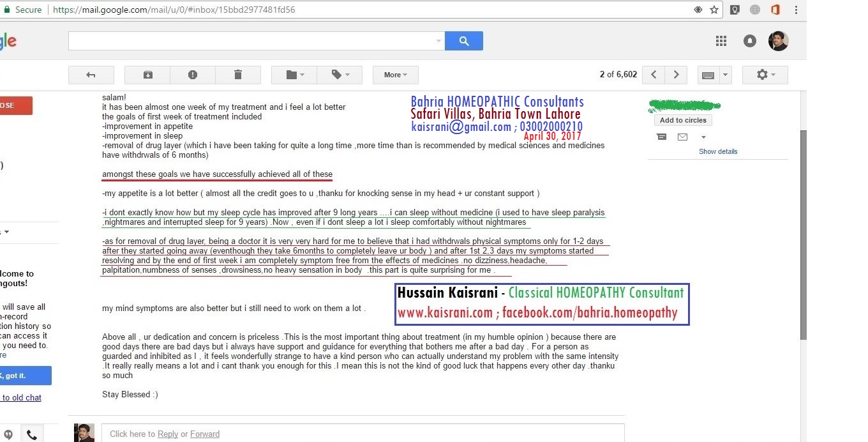Image resolution: width=868 pixels, height=442 pixels.
Task: Email the contact via envelope icon
Action: point(682,137)
